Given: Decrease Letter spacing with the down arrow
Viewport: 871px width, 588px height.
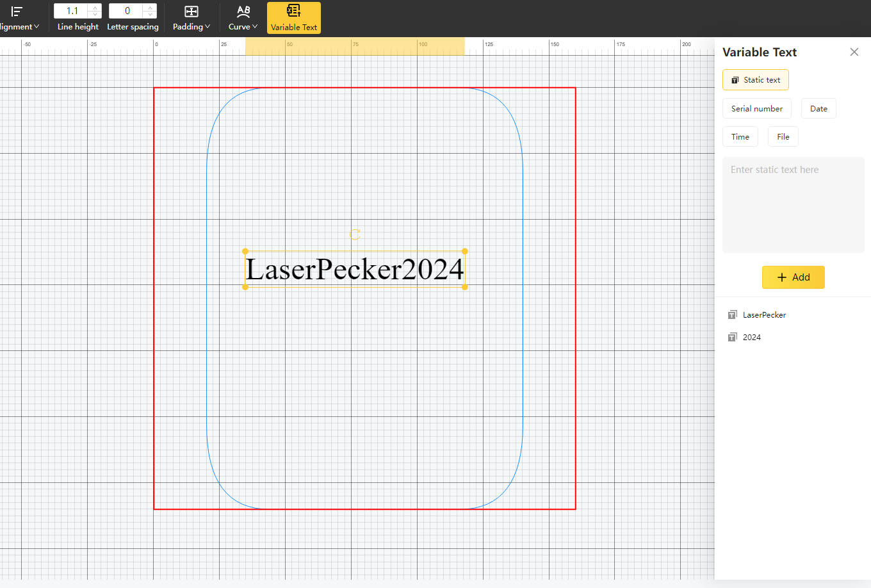Looking at the screenshot, I should 151,15.
